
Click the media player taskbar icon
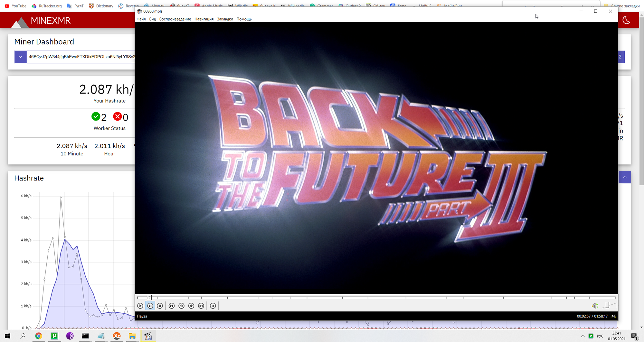point(148,336)
